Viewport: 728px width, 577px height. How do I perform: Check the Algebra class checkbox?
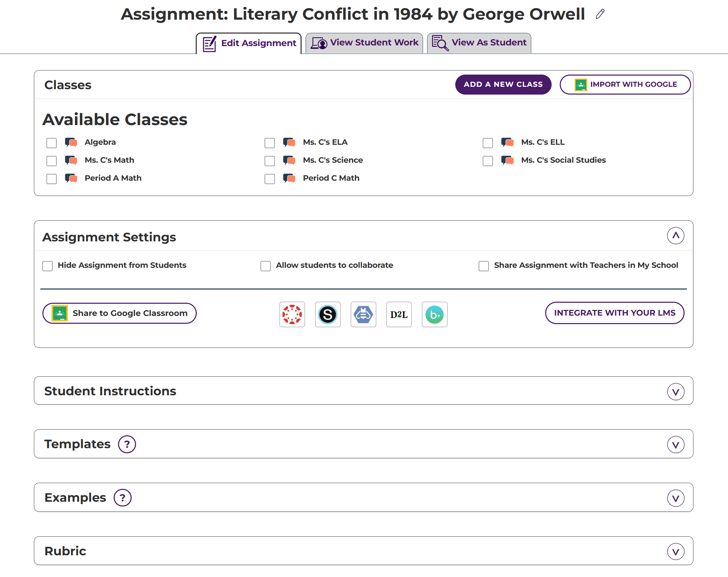click(52, 143)
